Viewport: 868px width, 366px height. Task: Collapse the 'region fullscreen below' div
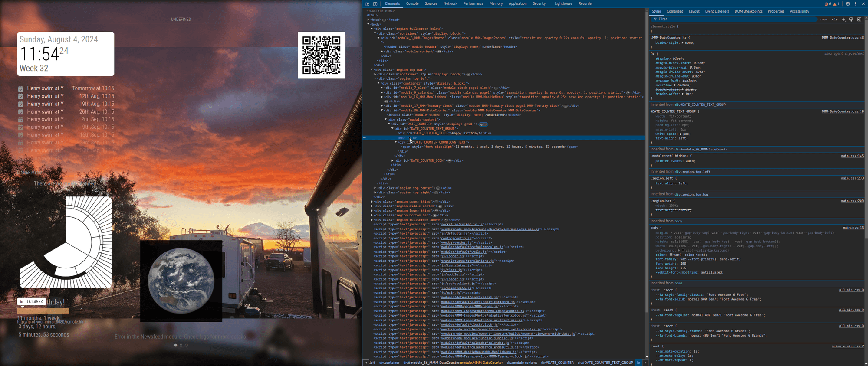click(x=372, y=29)
